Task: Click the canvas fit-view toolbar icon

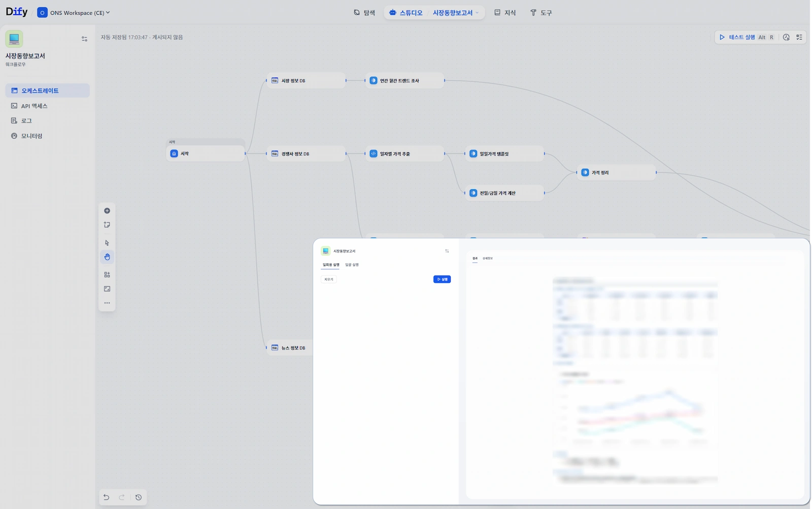Action: [x=107, y=289]
